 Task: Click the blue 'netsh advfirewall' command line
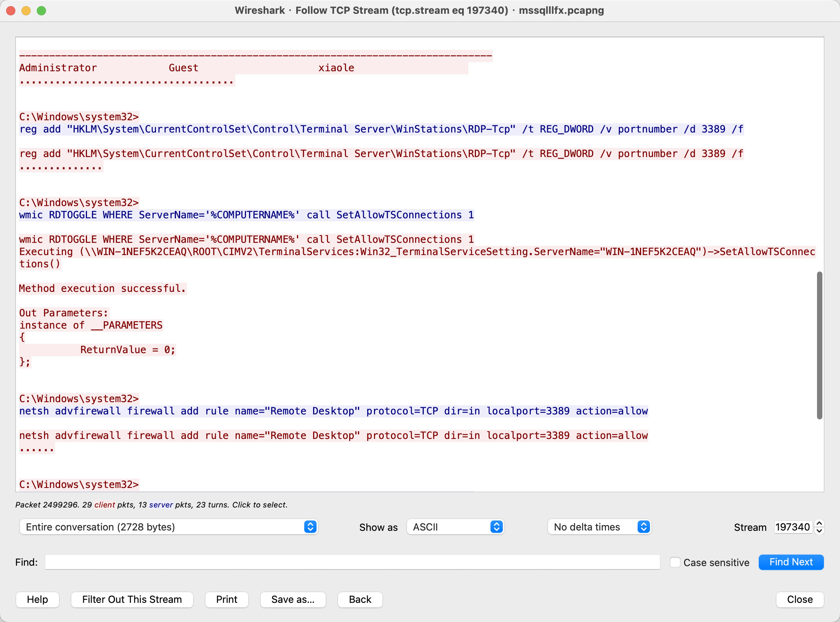click(333, 411)
